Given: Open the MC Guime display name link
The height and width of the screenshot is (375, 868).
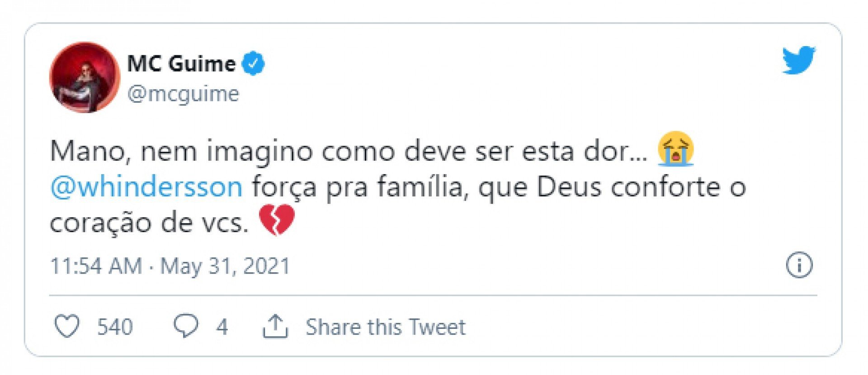Looking at the screenshot, I should (x=181, y=64).
